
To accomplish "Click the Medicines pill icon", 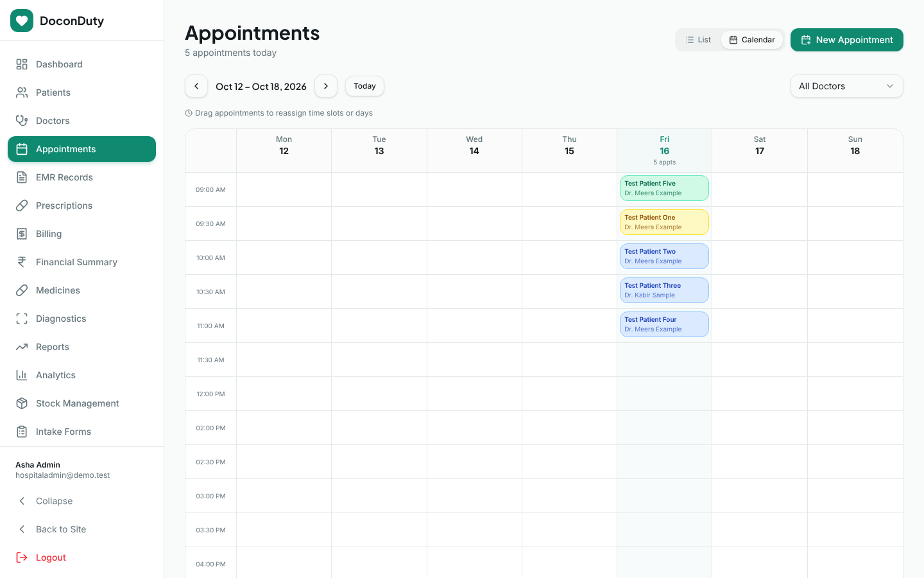I will point(22,290).
